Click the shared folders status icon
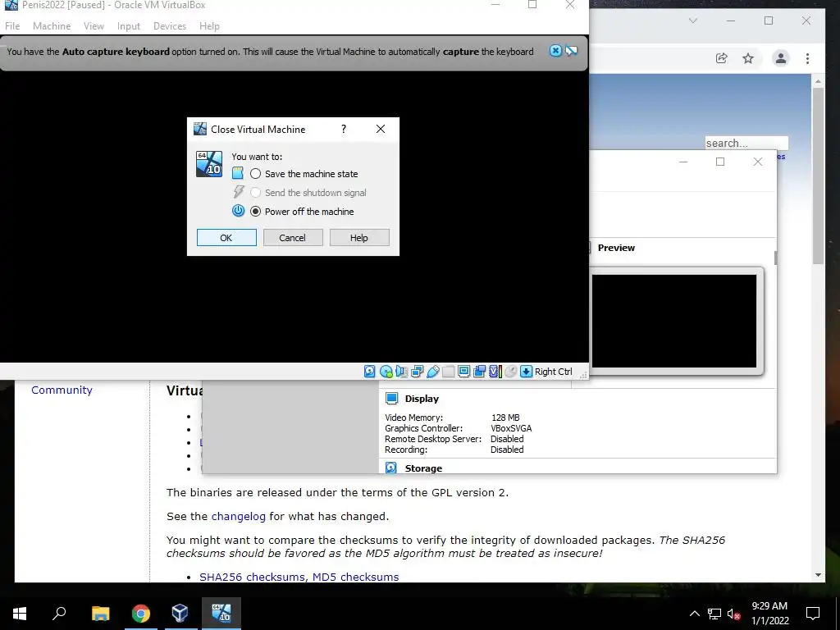The height and width of the screenshot is (630, 840). coord(449,372)
